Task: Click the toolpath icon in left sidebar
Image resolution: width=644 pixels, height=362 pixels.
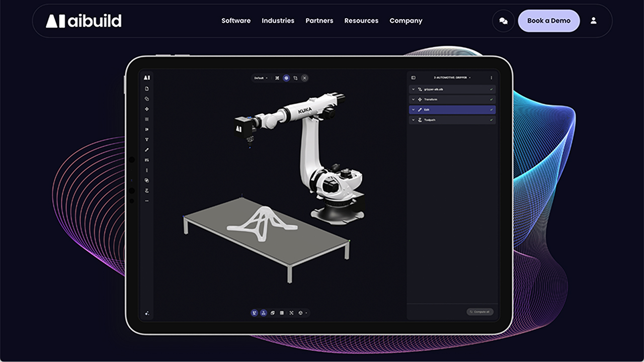Action: [147, 191]
